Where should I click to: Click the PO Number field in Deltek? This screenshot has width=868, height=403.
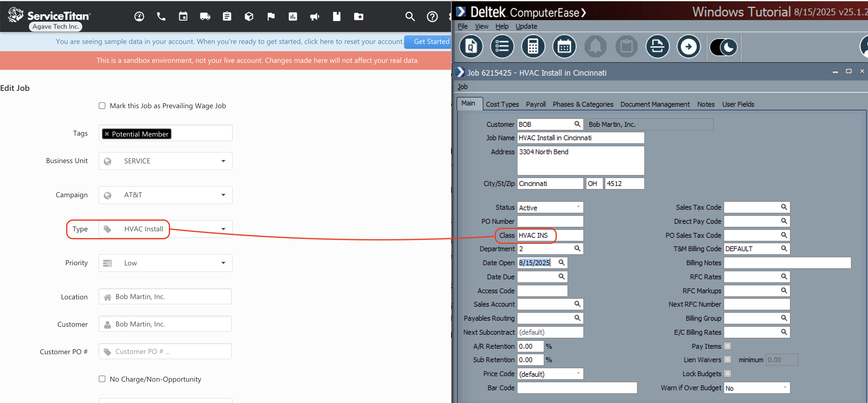tap(550, 221)
